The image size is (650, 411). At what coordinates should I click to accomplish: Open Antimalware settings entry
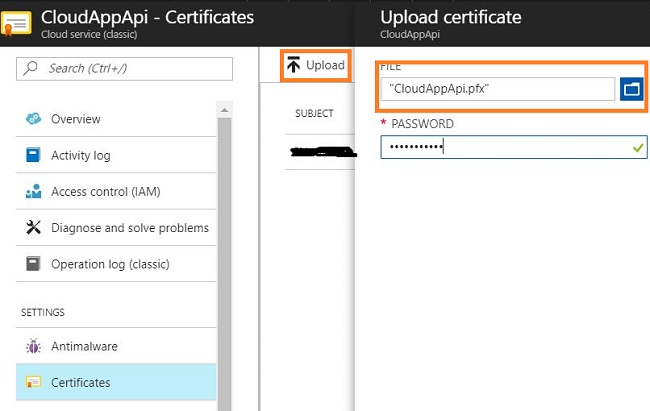(84, 346)
